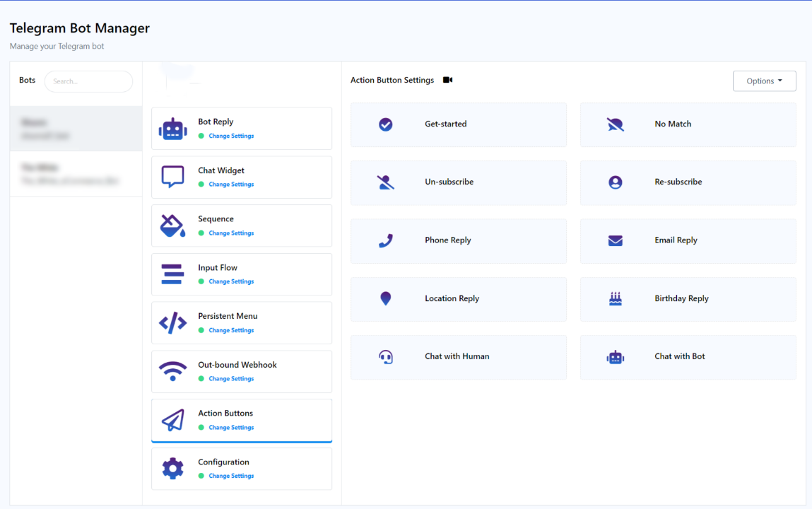Open the No Match action button
Image resolution: width=812 pixels, height=509 pixels.
tap(688, 124)
